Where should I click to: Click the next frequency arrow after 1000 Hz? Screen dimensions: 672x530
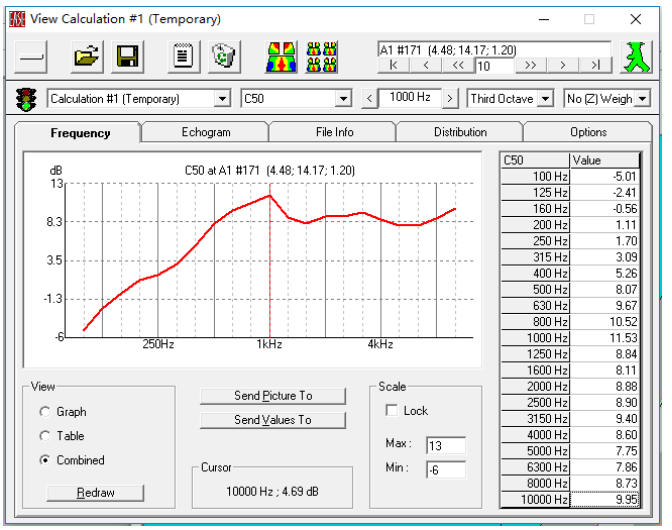(450, 98)
